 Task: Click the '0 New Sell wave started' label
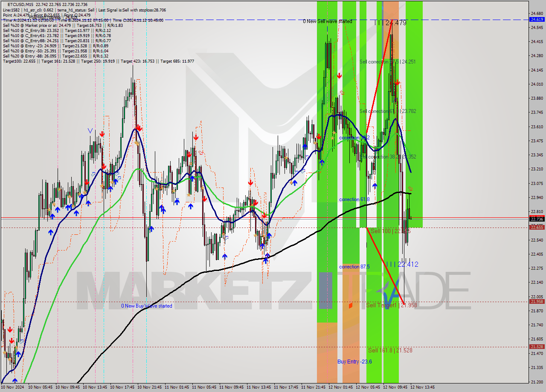tap(328, 21)
